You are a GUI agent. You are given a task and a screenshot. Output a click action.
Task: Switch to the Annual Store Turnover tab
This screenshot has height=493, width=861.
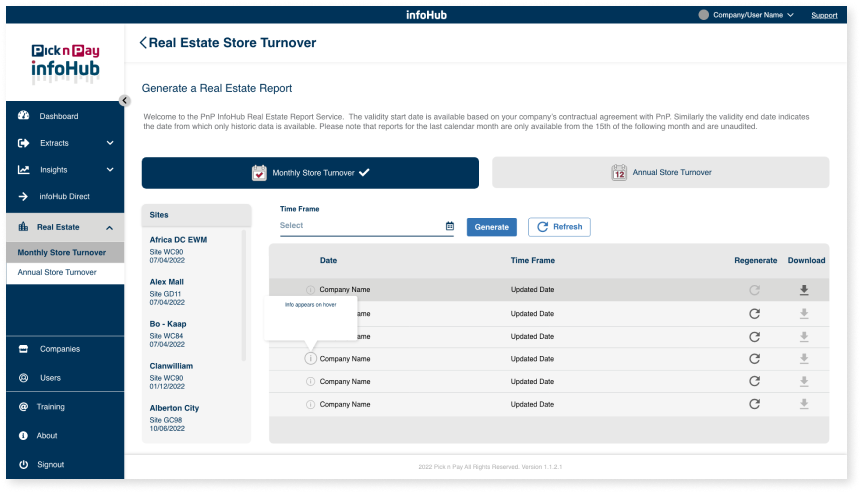pyautogui.click(x=661, y=172)
